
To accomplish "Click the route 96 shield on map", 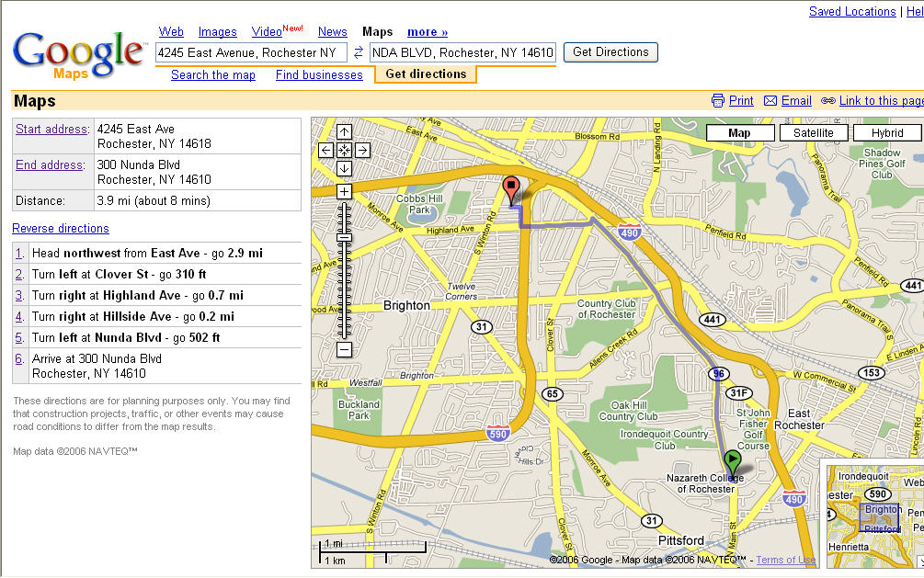I will pyautogui.click(x=718, y=374).
